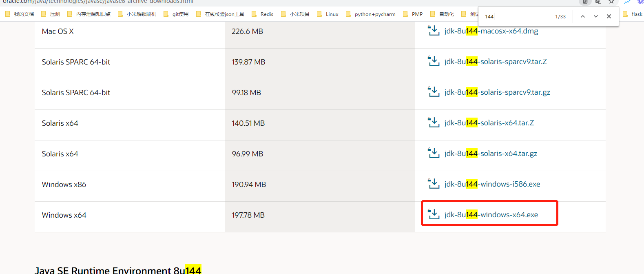
Task: Open the 内存泄漏知识点 bookmark folder
Action: tap(89, 14)
